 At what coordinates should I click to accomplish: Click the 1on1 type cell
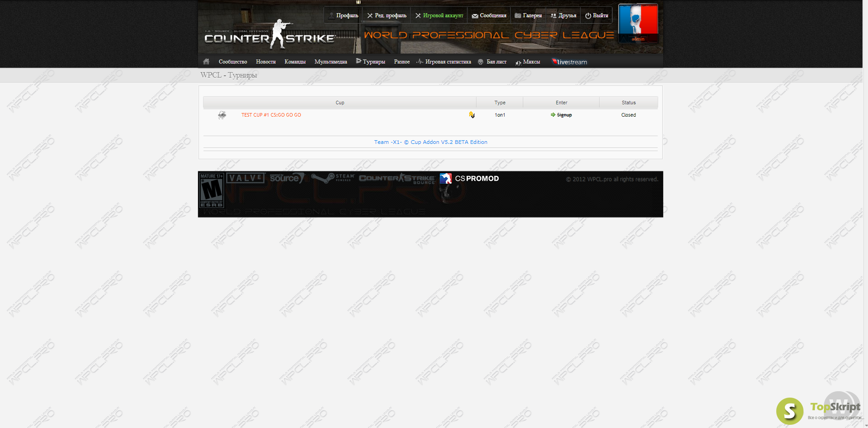click(500, 115)
